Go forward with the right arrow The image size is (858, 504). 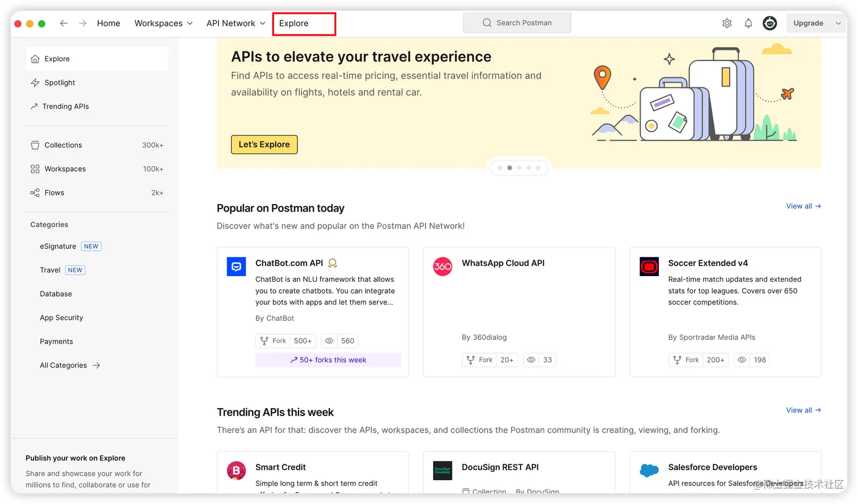pyautogui.click(x=83, y=23)
